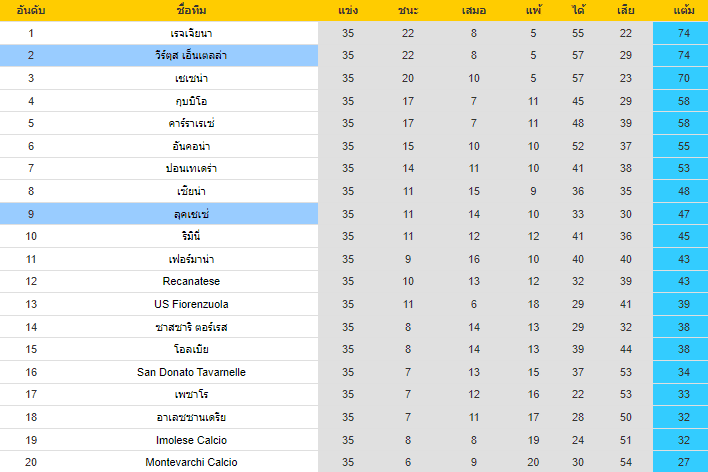708x472 pixels.
Task: Click the เสมอ draws column header
Action: point(474,11)
